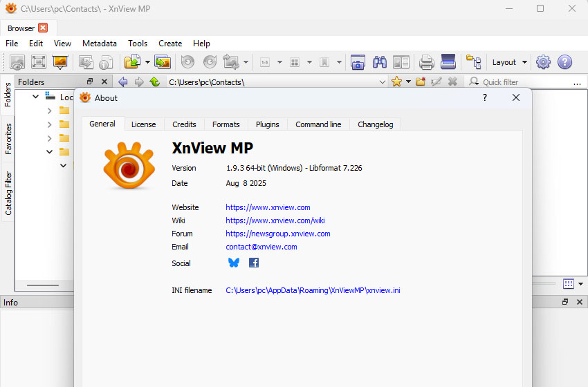Open favorites star dropdown arrow

pyautogui.click(x=408, y=82)
